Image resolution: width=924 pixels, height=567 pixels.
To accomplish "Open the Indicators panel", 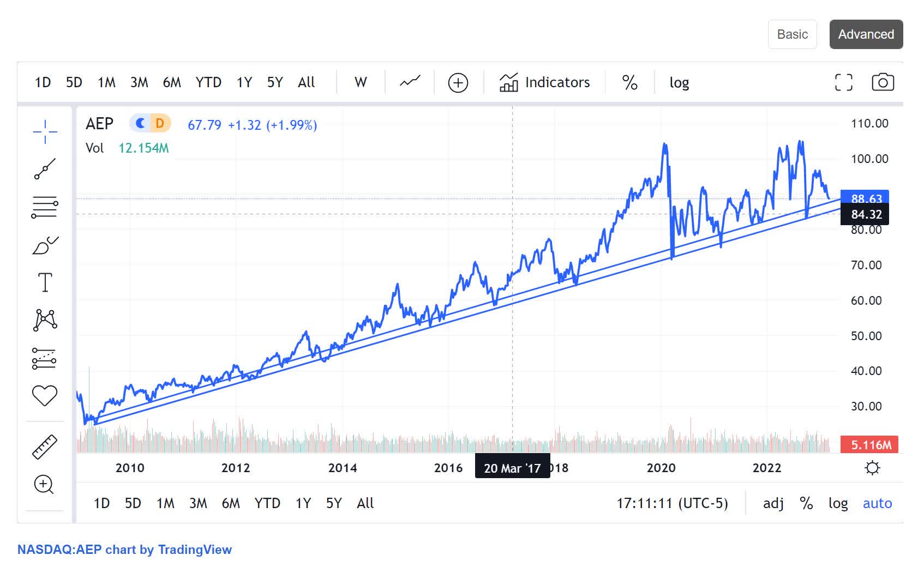I will (x=544, y=82).
